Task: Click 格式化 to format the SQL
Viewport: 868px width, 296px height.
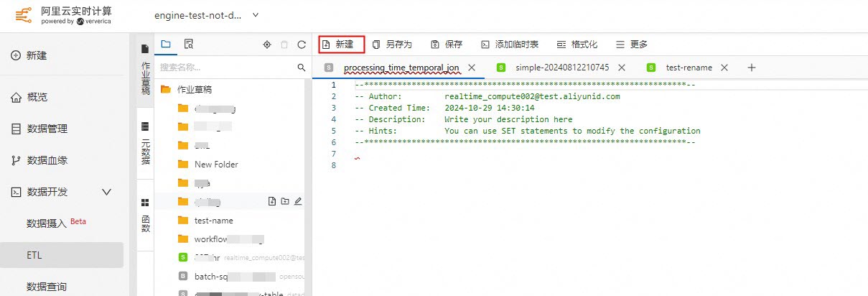Action: click(577, 45)
